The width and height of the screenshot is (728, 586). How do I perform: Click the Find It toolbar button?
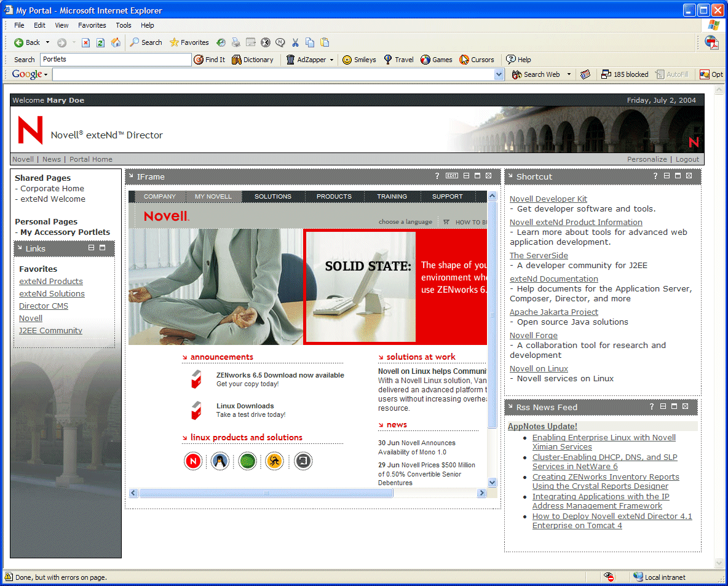210,60
